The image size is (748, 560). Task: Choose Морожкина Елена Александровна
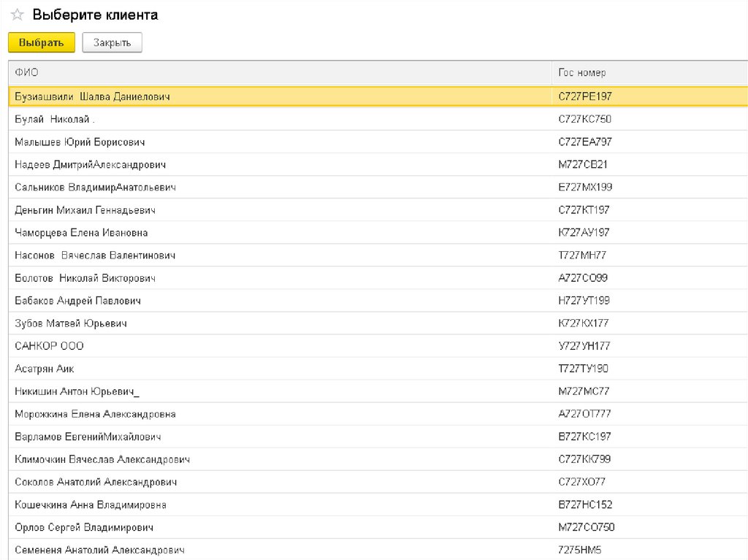95,414
